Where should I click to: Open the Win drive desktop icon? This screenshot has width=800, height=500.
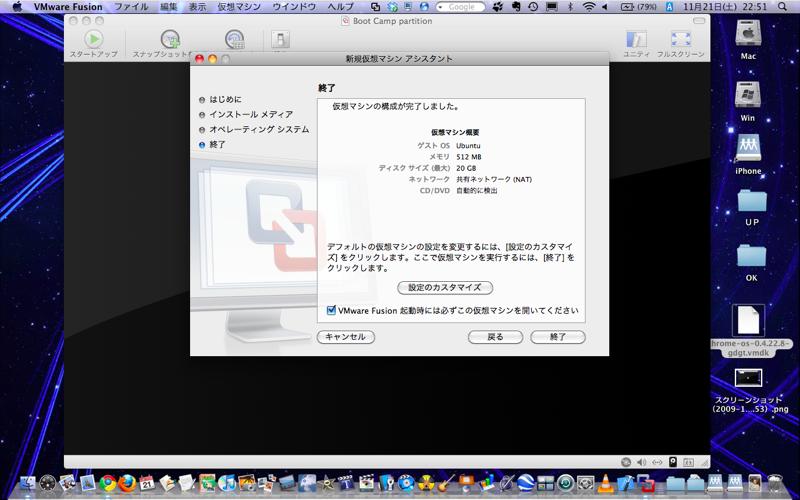point(748,96)
